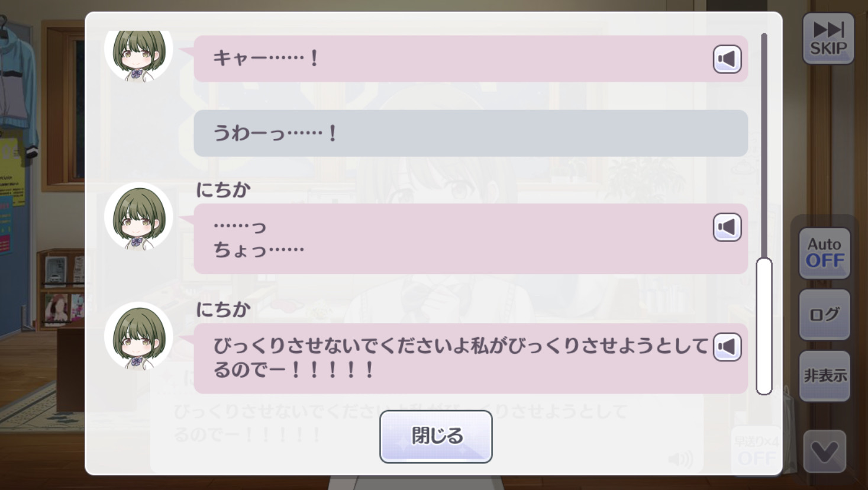Click the log scrollbar thumb
Screen dimensions: 868x490
[764, 326]
